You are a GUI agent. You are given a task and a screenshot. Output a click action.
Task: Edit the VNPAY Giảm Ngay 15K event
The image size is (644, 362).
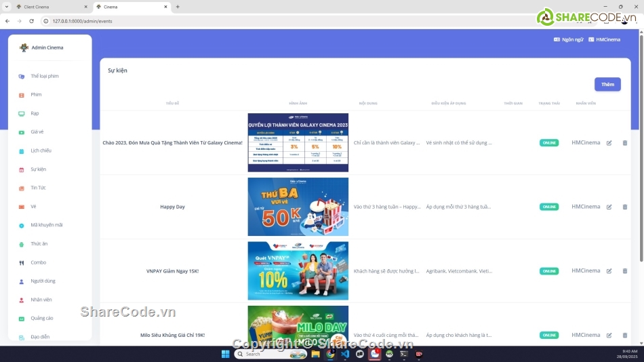609,271
